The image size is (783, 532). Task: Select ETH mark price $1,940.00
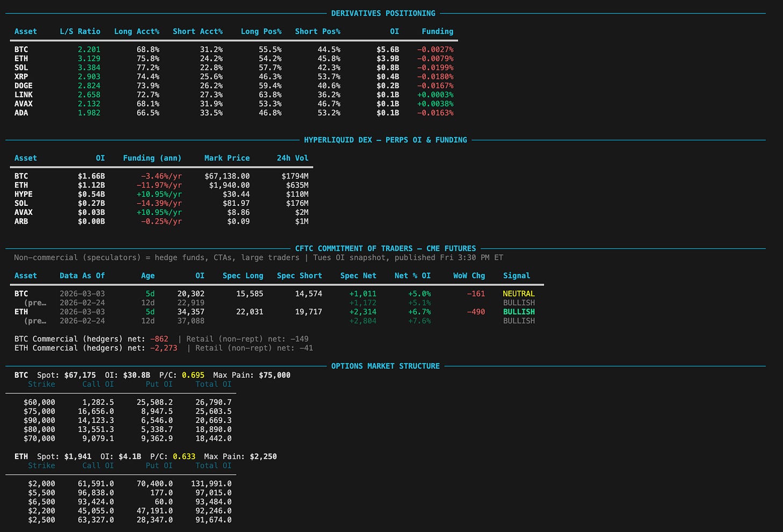[229, 185]
